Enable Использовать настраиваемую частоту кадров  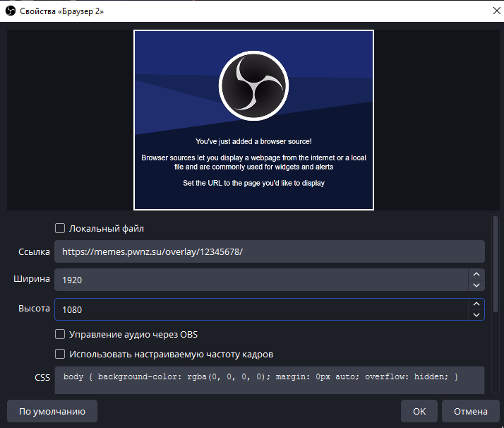60,354
